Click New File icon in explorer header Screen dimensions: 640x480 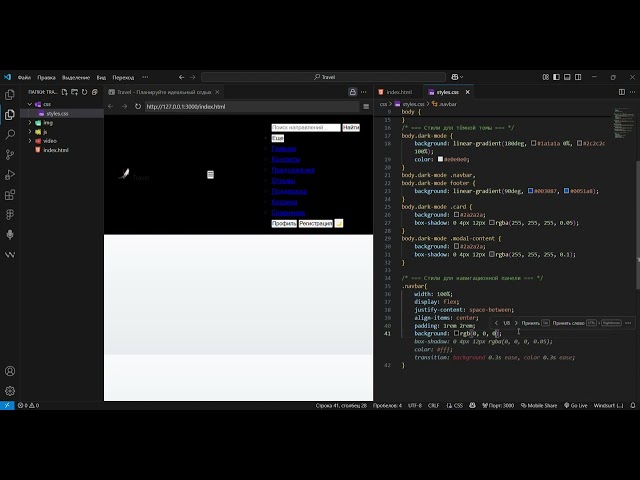(x=64, y=92)
